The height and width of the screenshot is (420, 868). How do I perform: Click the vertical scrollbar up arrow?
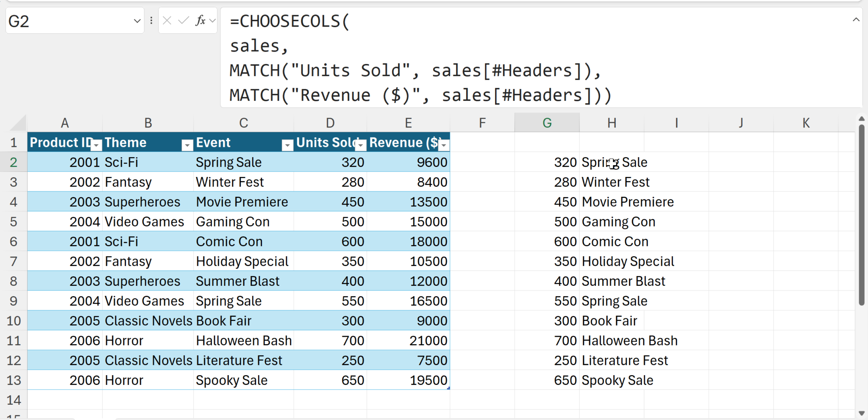point(861,119)
